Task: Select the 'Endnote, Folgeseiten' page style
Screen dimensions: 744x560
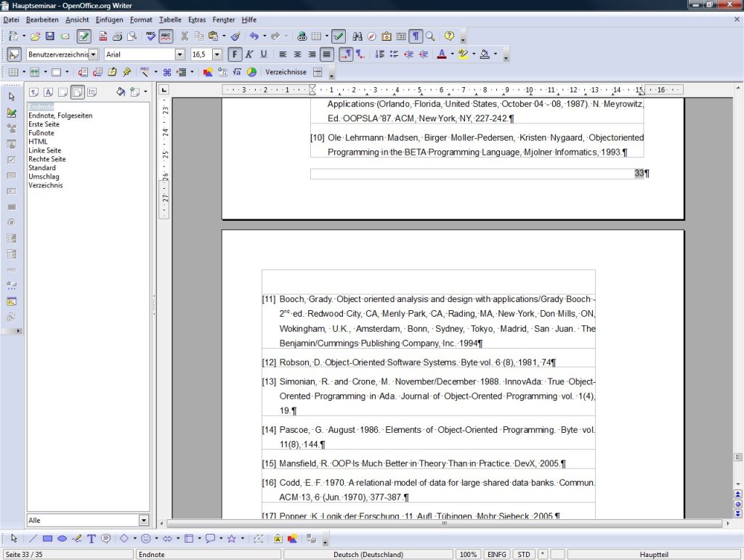Action: tap(60, 115)
